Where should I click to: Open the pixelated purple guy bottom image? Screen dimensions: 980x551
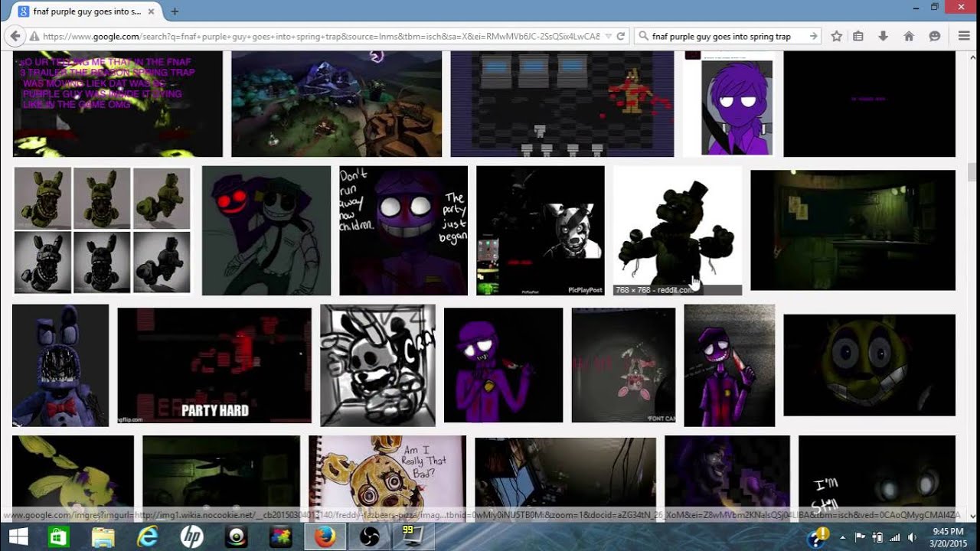(x=727, y=478)
